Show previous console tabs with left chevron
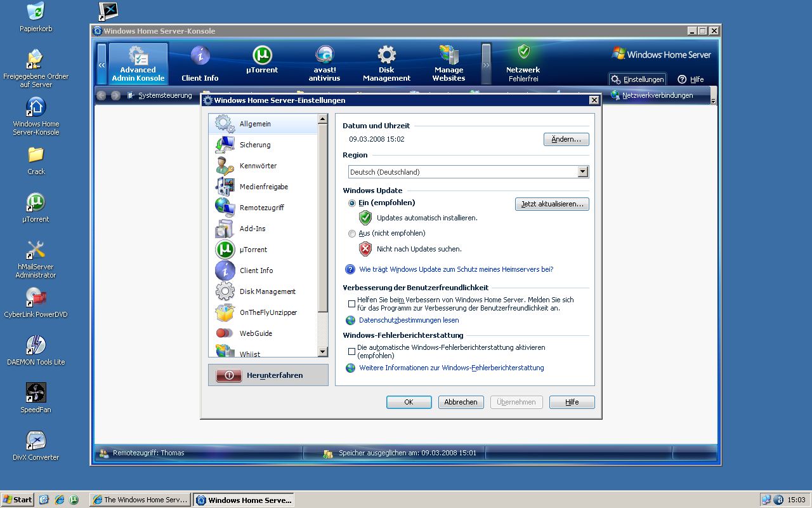This screenshot has height=508, width=812. [101, 64]
